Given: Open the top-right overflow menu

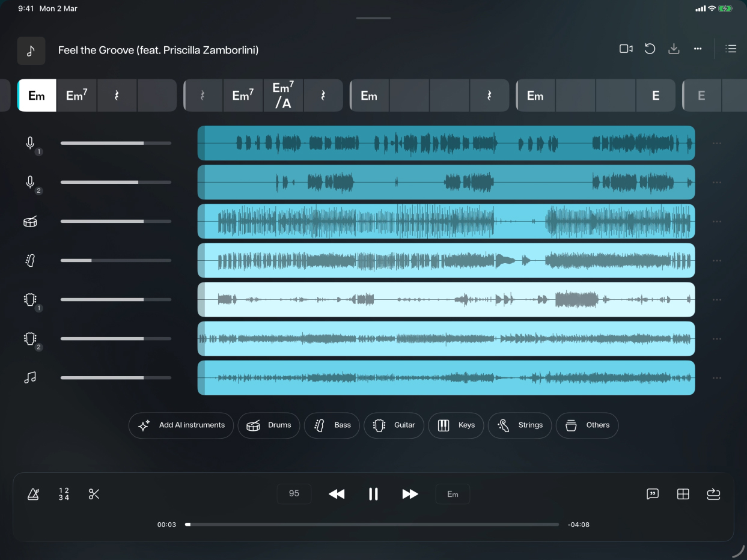Looking at the screenshot, I should [698, 49].
